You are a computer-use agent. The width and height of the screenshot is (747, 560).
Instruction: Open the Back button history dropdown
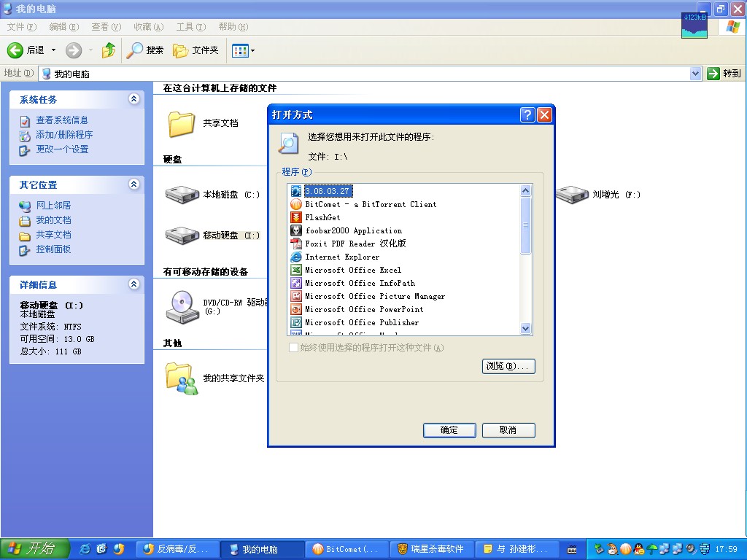point(53,50)
